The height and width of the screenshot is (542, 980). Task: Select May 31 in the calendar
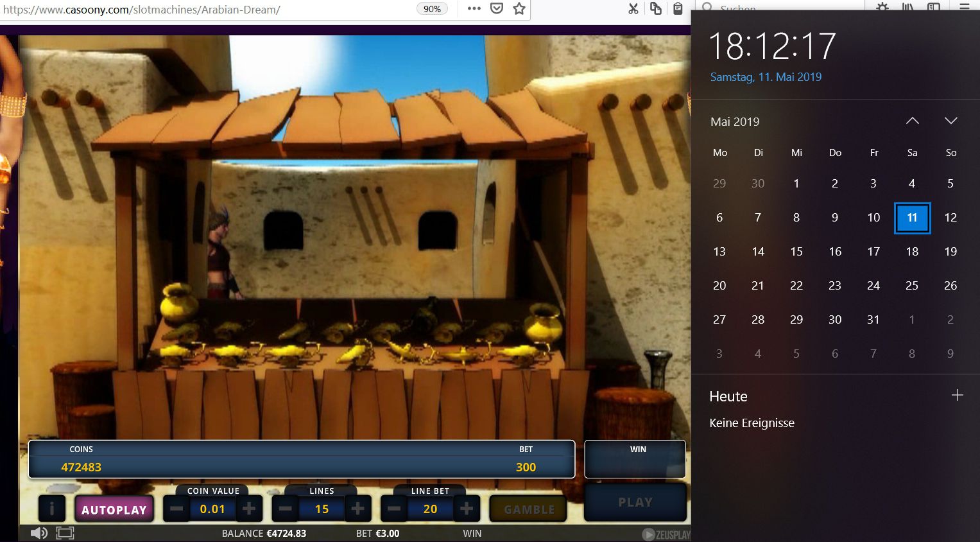[x=873, y=320]
